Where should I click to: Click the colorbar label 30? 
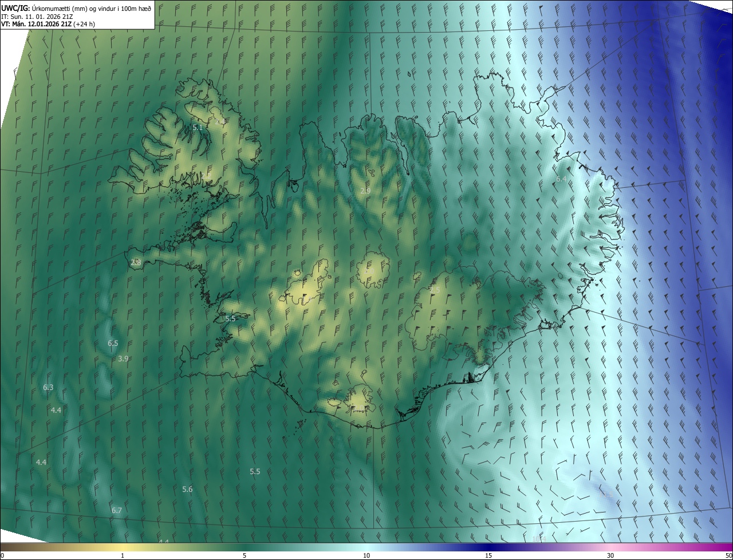pyautogui.click(x=610, y=555)
